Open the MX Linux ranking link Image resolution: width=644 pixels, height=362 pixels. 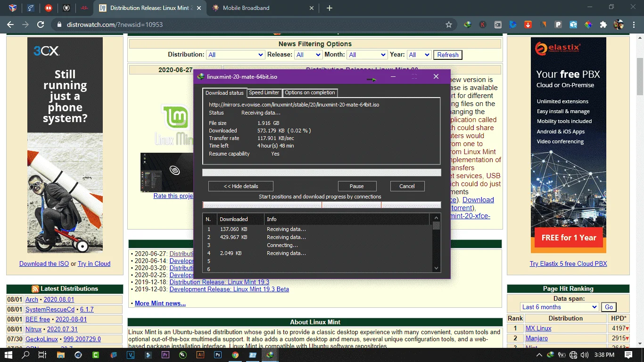pyautogui.click(x=538, y=328)
